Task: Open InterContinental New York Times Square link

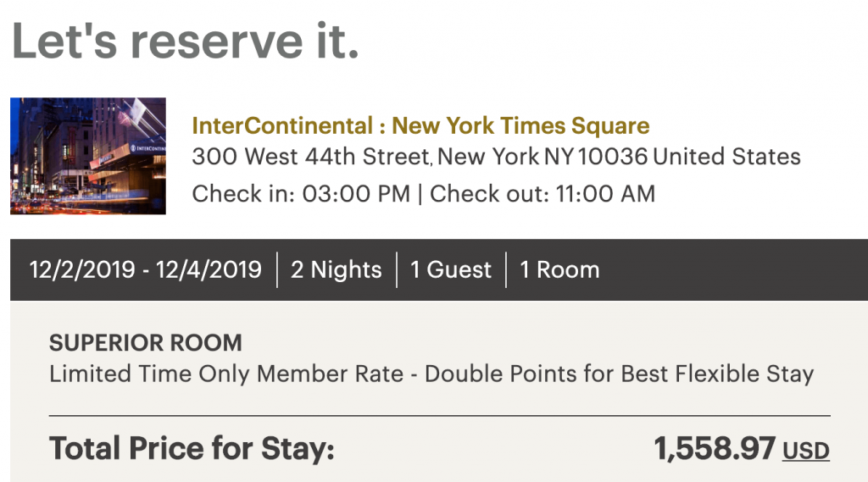Action: [420, 126]
